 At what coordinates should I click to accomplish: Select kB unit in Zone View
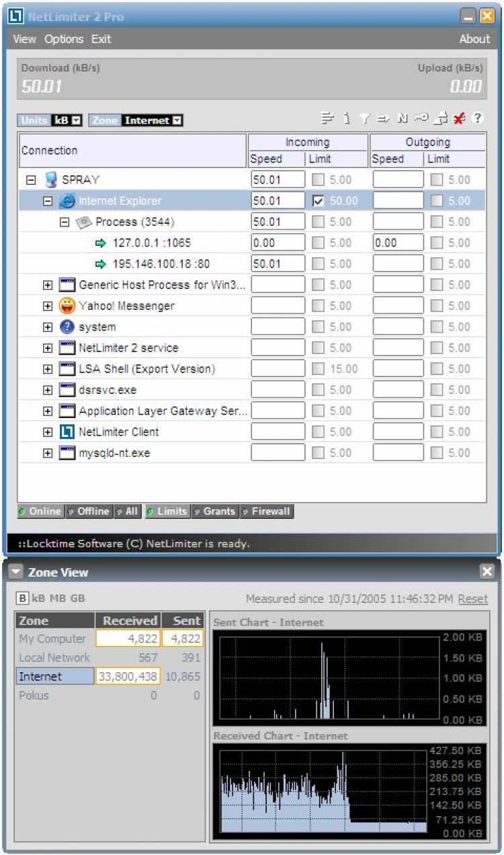coord(39,598)
